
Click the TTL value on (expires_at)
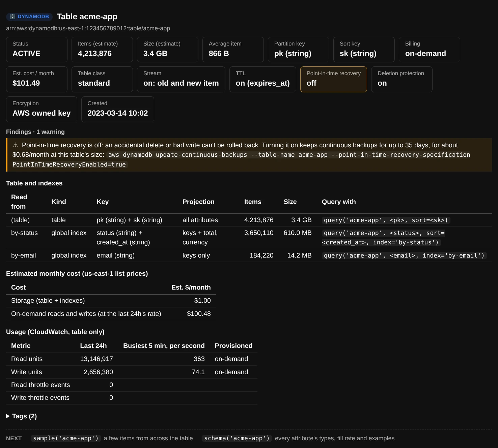tap(263, 83)
